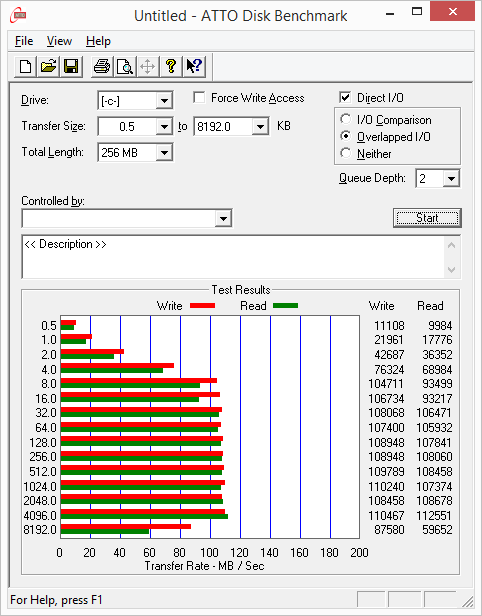Minimize the ATTO Disk Benchmark window
482x616 pixels.
pos(390,13)
